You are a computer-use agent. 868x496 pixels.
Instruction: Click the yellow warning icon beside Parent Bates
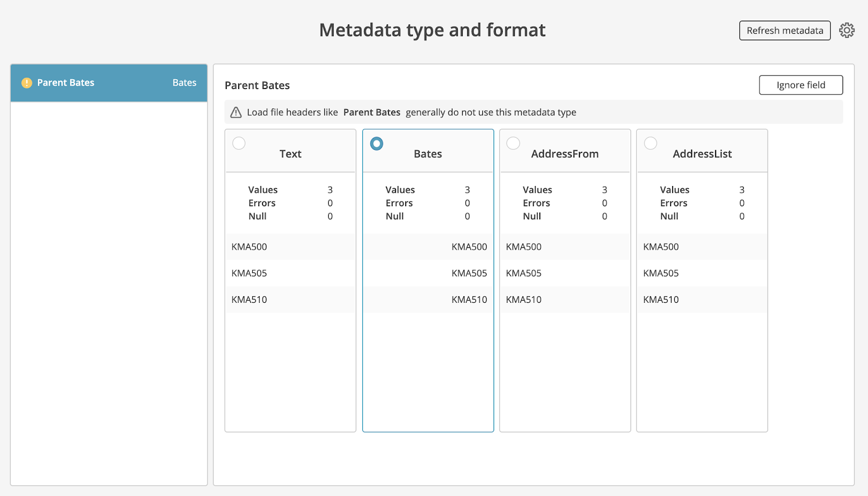click(27, 83)
